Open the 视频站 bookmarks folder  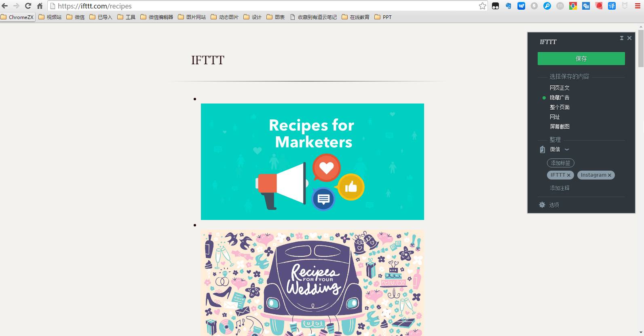pos(50,17)
